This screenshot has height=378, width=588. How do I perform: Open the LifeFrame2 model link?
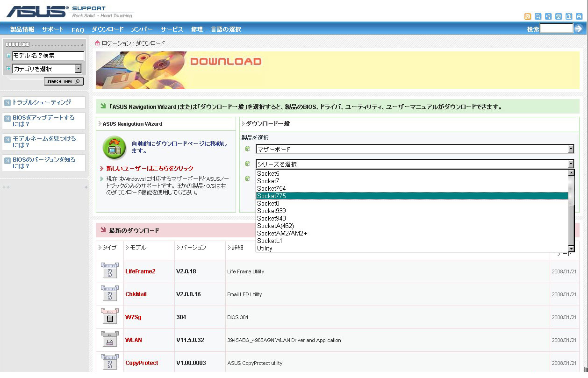pos(140,271)
